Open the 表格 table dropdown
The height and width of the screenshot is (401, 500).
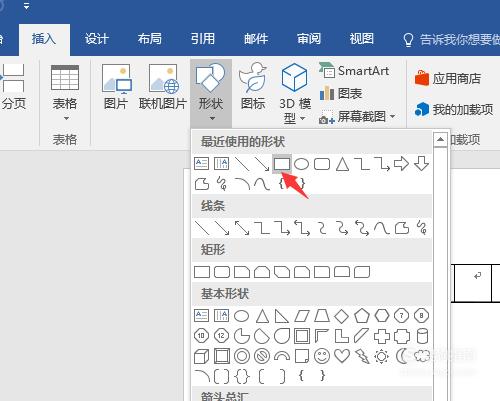click(65, 92)
